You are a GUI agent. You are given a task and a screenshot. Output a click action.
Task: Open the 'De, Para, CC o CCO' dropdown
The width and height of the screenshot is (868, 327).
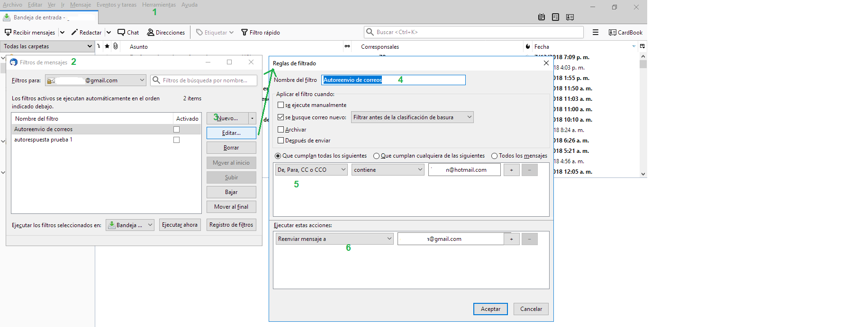(312, 170)
